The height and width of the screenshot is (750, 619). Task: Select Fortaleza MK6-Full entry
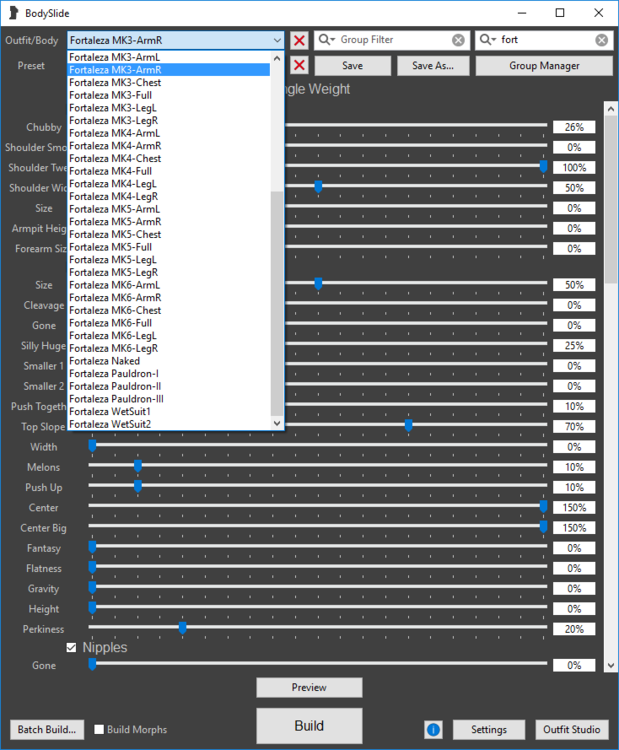[169, 323]
